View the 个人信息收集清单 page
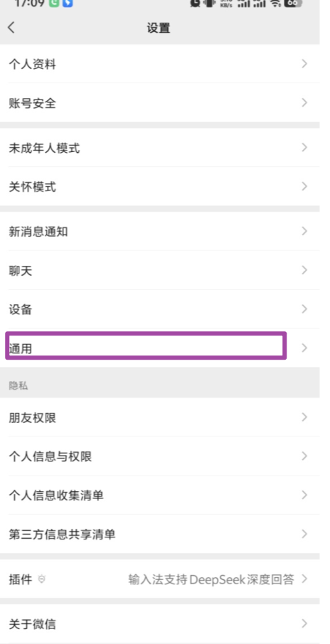The width and height of the screenshot is (330, 644). [159, 495]
